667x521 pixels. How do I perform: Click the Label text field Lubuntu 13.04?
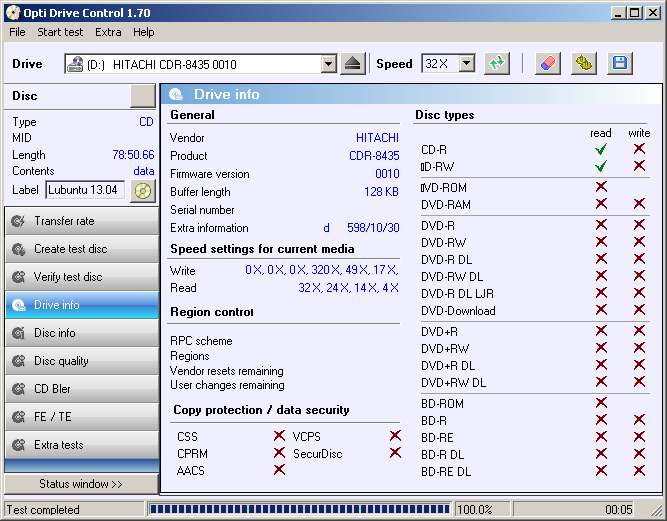(x=85, y=190)
